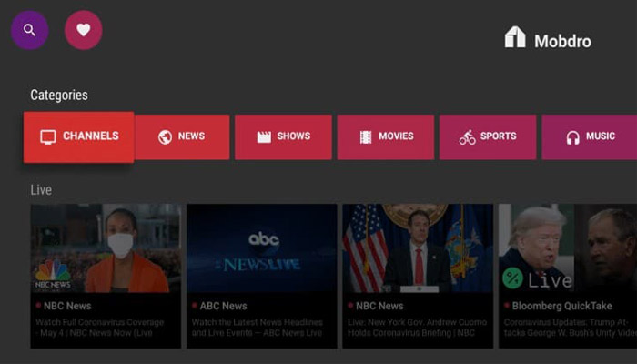Click the Categories heading
637x364 pixels.
point(59,95)
